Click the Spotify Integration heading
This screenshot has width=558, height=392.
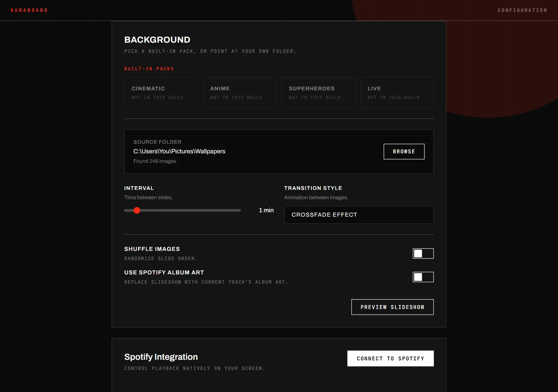[161, 357]
